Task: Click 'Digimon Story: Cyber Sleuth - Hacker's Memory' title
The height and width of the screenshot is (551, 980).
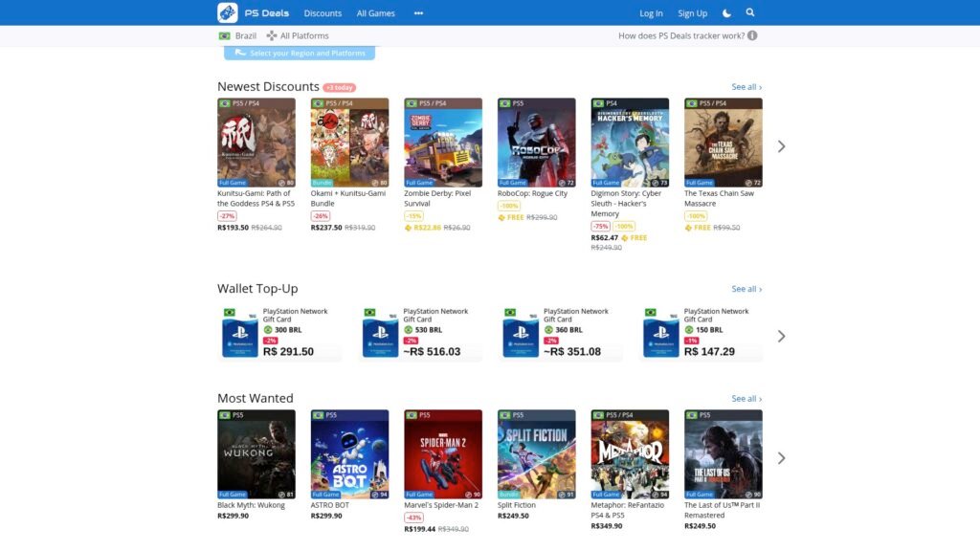Action: tap(626, 204)
